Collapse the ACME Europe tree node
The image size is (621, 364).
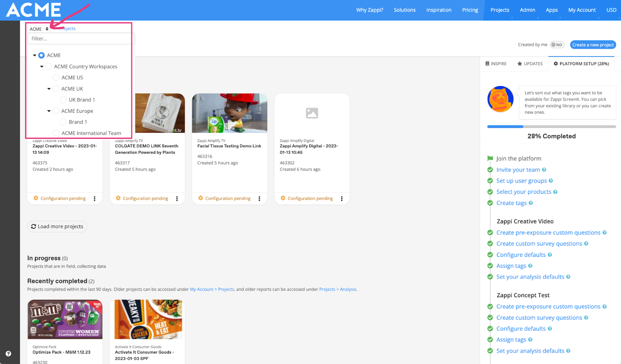coord(49,111)
